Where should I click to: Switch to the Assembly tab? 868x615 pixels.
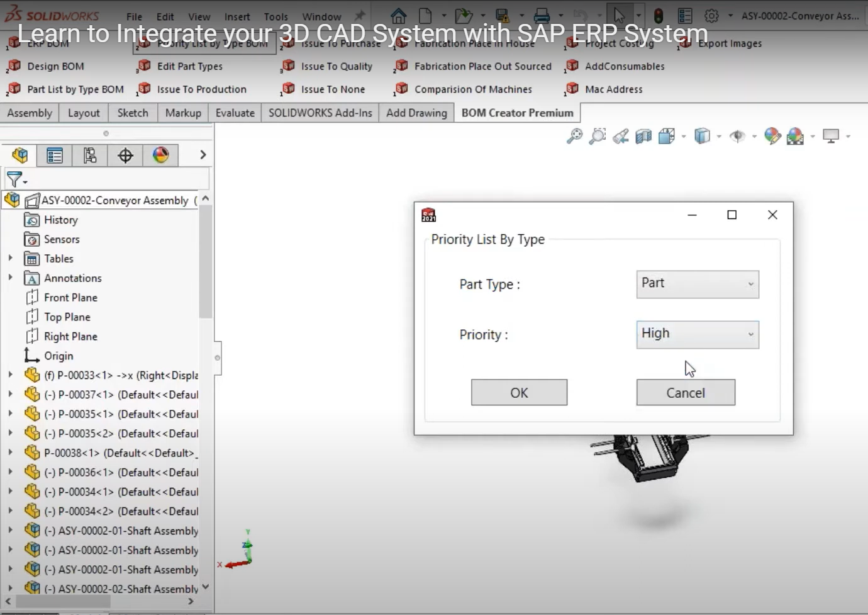click(30, 113)
